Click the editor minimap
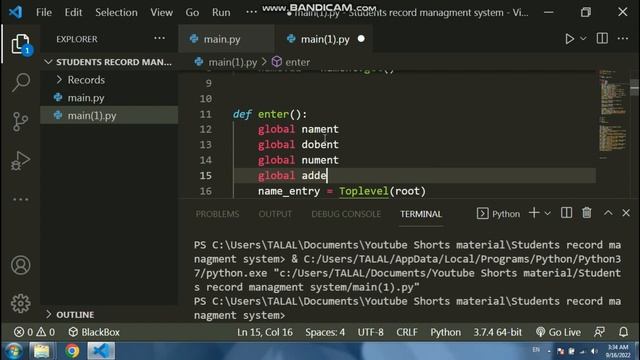Viewport: 640px width, 360px height. point(613,114)
